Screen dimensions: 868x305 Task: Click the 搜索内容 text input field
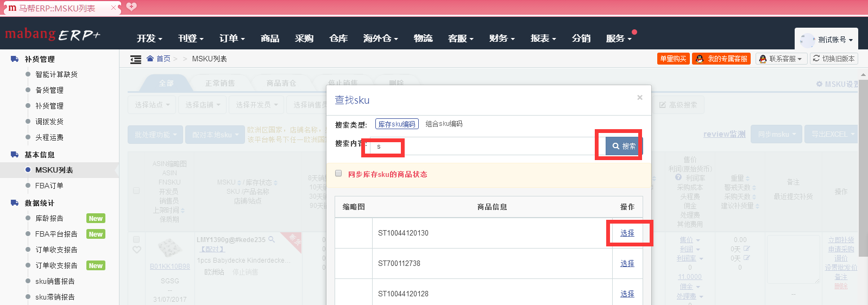click(x=483, y=147)
